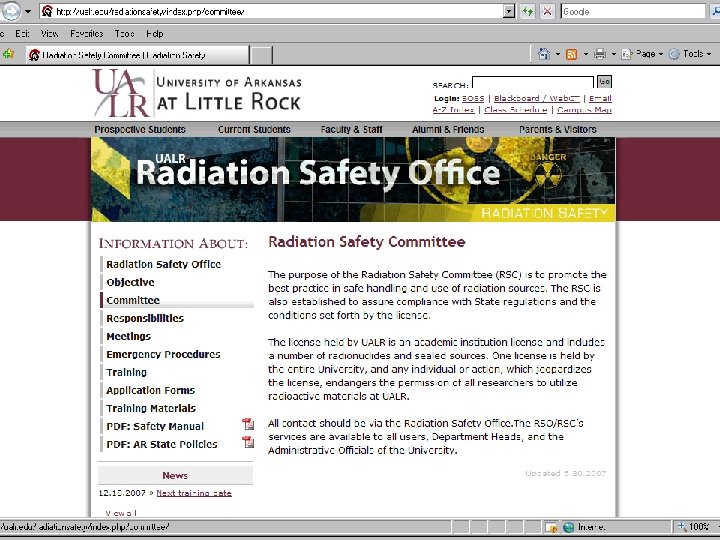Click the Google search box in browser
The image size is (720, 540).
[x=633, y=11]
